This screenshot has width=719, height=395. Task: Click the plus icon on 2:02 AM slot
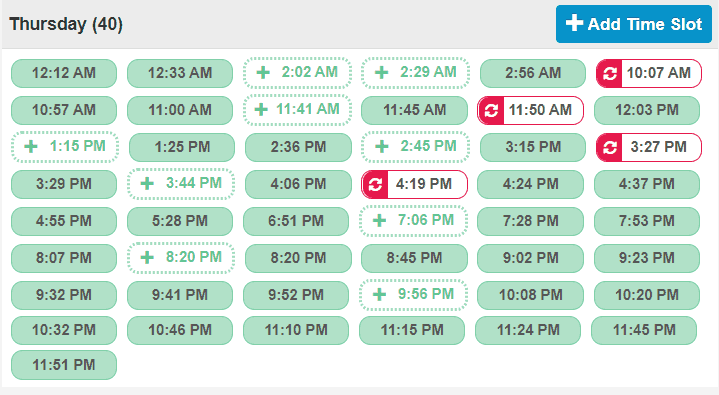[263, 72]
